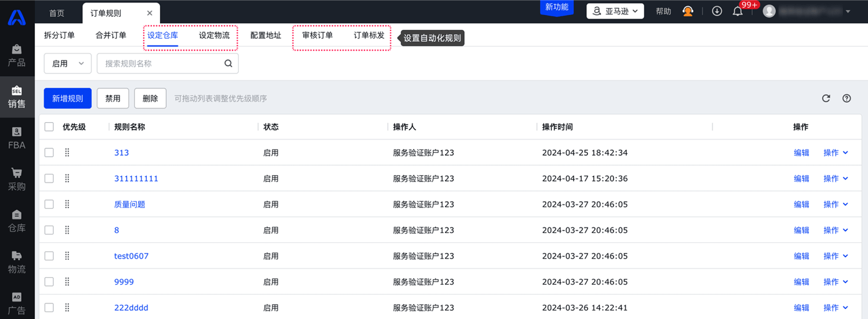Viewport: 868px width, 319px height.
Task: Select the checkbox for rule 质量问题
Action: pyautogui.click(x=49, y=204)
